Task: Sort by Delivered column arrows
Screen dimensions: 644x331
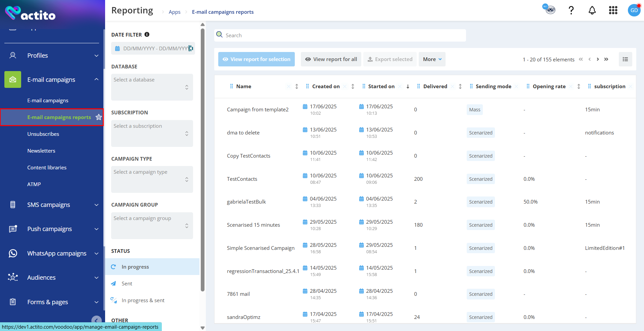Action: pos(460,87)
